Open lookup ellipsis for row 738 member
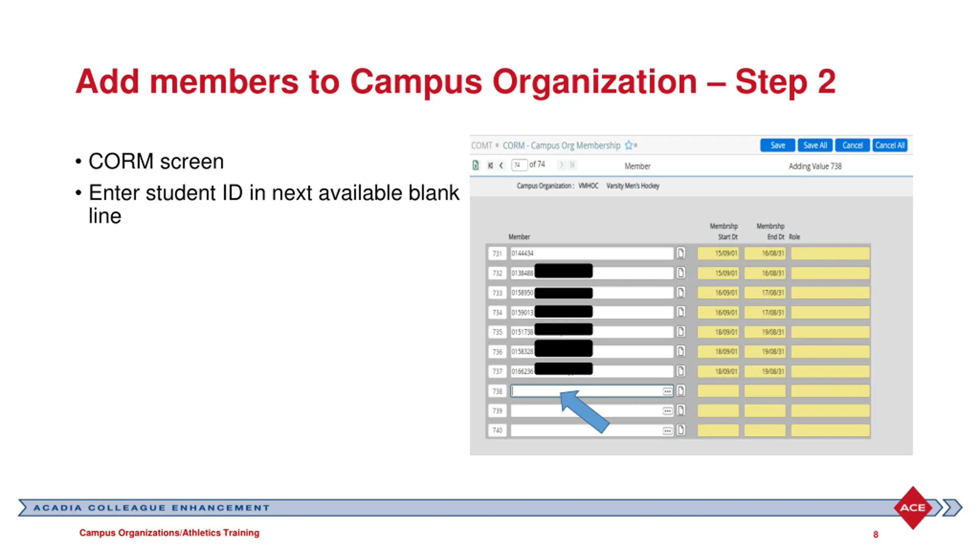Viewport: 980px width, 551px height. click(667, 391)
